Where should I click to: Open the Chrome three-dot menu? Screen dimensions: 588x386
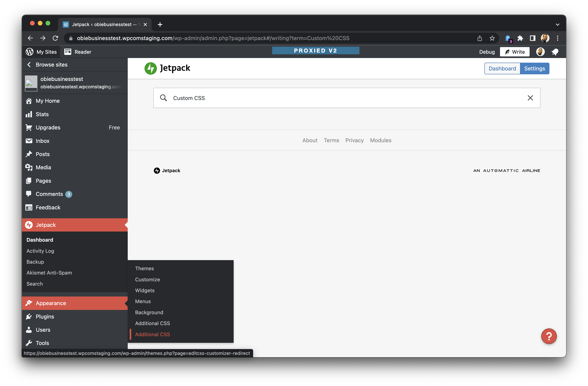tap(557, 38)
